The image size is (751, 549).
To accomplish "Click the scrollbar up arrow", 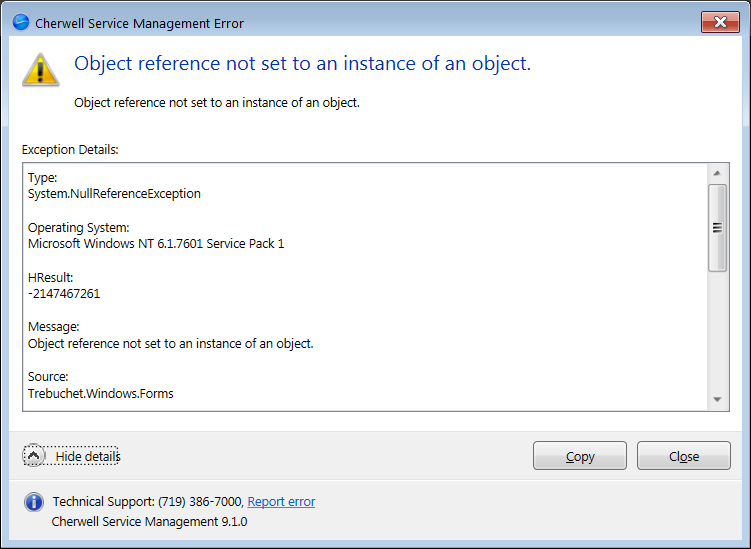I will coord(717,175).
